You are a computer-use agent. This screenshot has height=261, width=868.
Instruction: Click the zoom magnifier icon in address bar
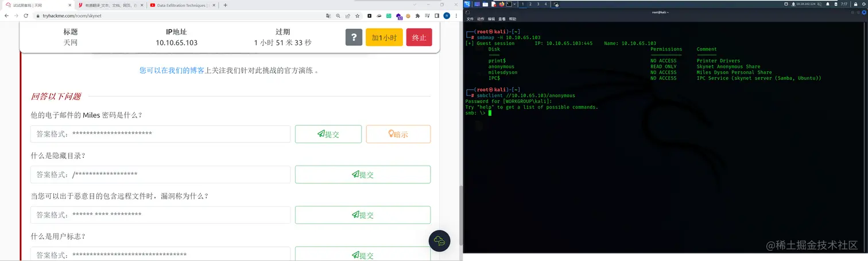pyautogui.click(x=338, y=16)
